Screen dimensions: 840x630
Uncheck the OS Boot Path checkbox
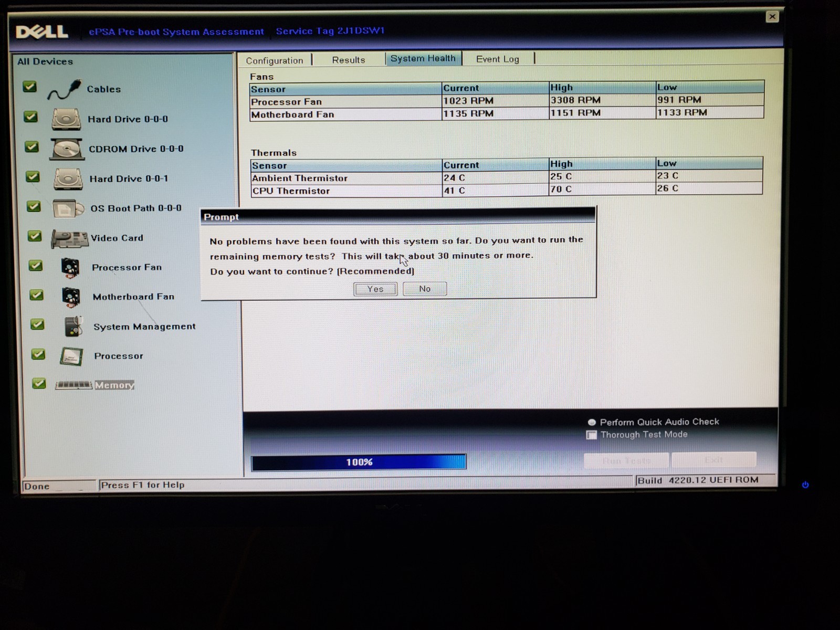click(34, 206)
